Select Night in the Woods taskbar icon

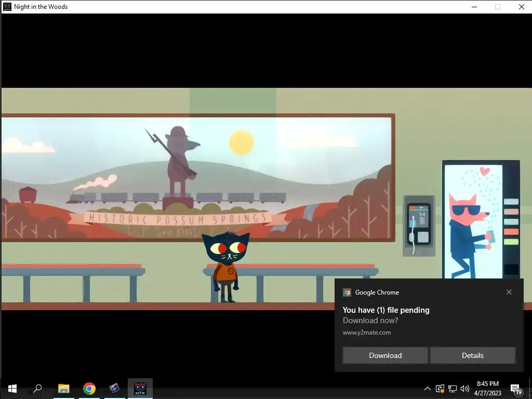pos(140,389)
